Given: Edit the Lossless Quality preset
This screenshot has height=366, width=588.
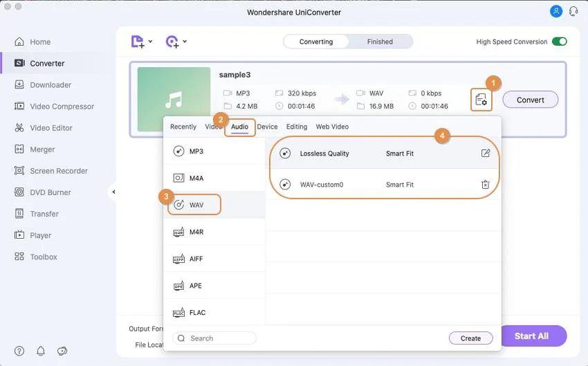Looking at the screenshot, I should point(485,153).
